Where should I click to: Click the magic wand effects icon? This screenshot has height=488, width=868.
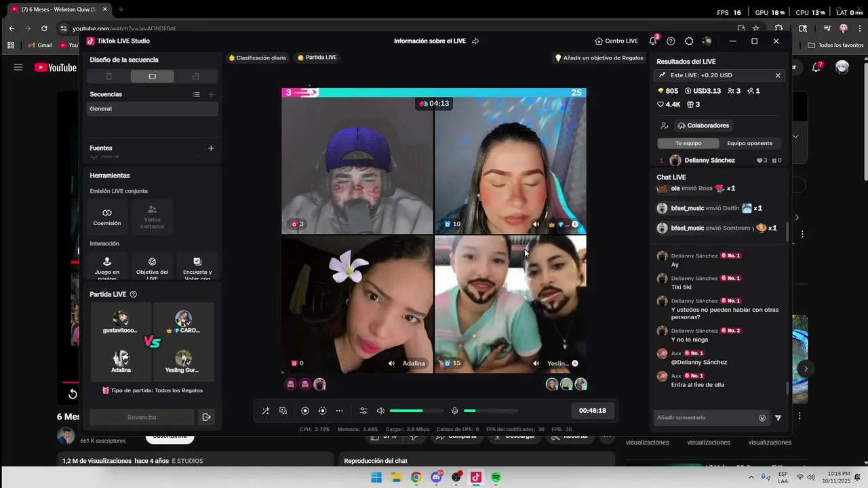(266, 411)
